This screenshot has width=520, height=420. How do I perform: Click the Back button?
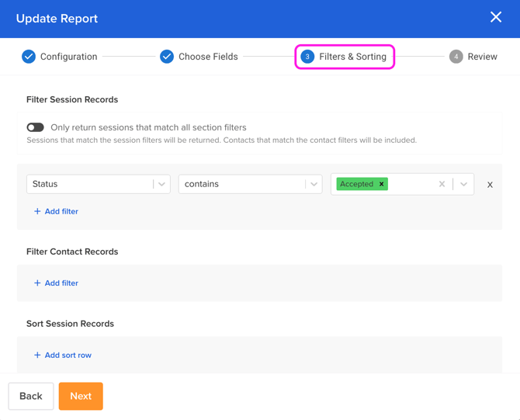pyautogui.click(x=31, y=396)
